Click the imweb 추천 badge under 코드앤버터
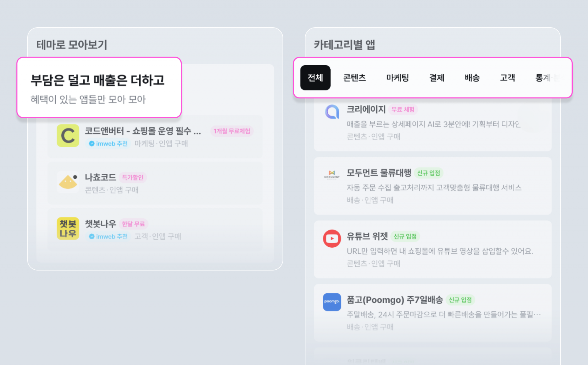 pos(108,143)
